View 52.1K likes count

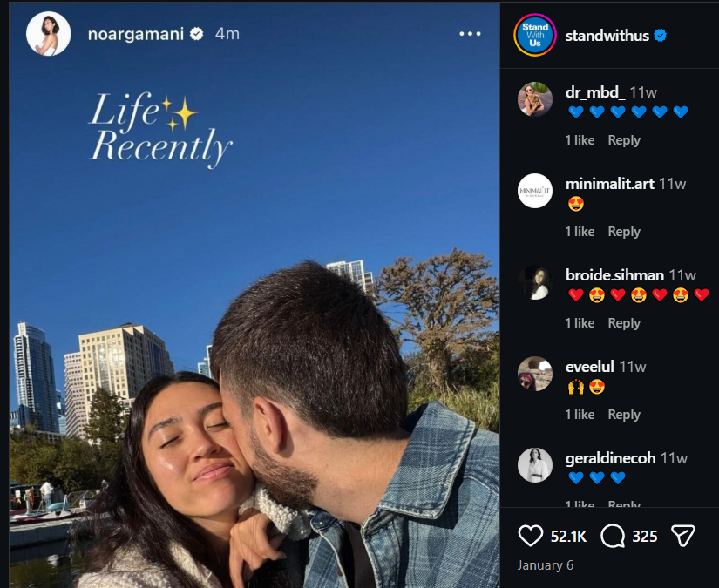click(568, 537)
